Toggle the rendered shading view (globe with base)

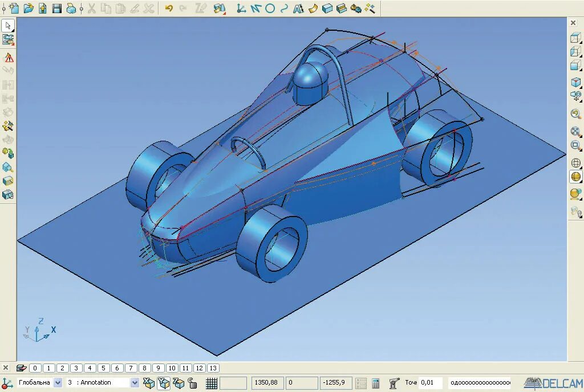click(x=576, y=194)
